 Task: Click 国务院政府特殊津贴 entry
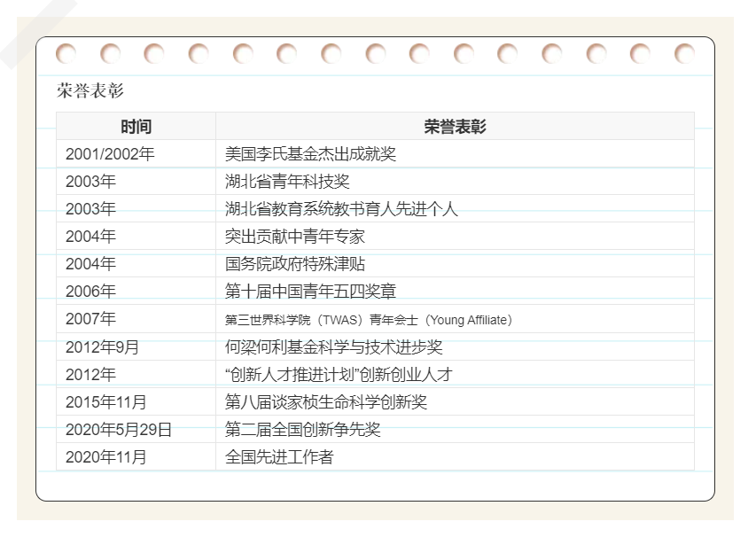tap(295, 264)
